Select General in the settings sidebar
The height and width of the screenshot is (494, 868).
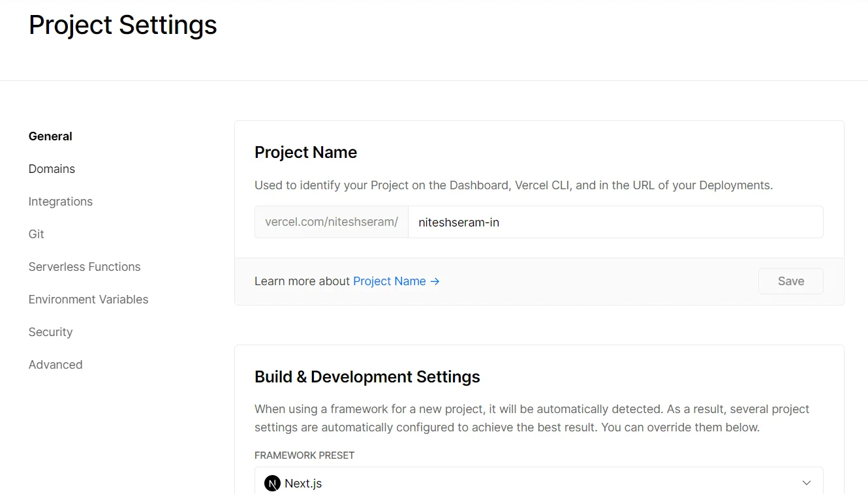[50, 136]
